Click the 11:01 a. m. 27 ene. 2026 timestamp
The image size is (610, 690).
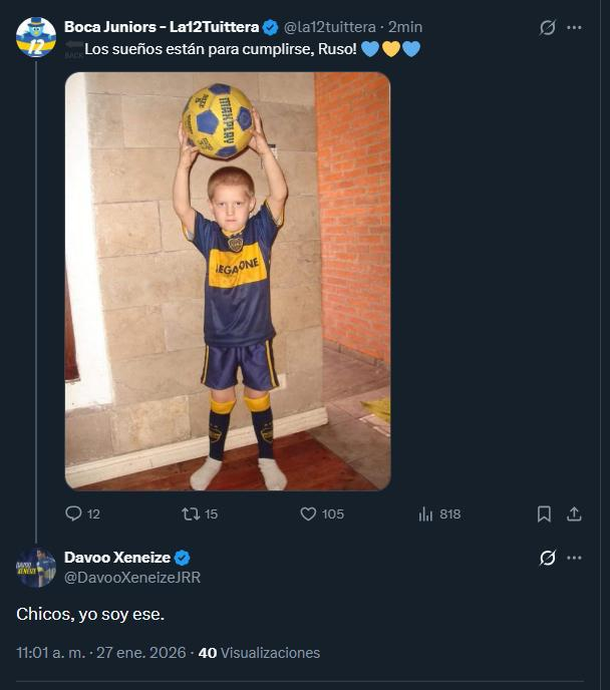tap(101, 652)
